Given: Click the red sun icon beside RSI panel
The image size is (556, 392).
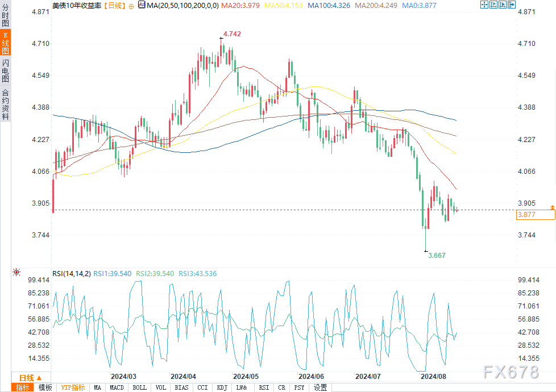Looking at the screenshot, I should coord(16,272).
